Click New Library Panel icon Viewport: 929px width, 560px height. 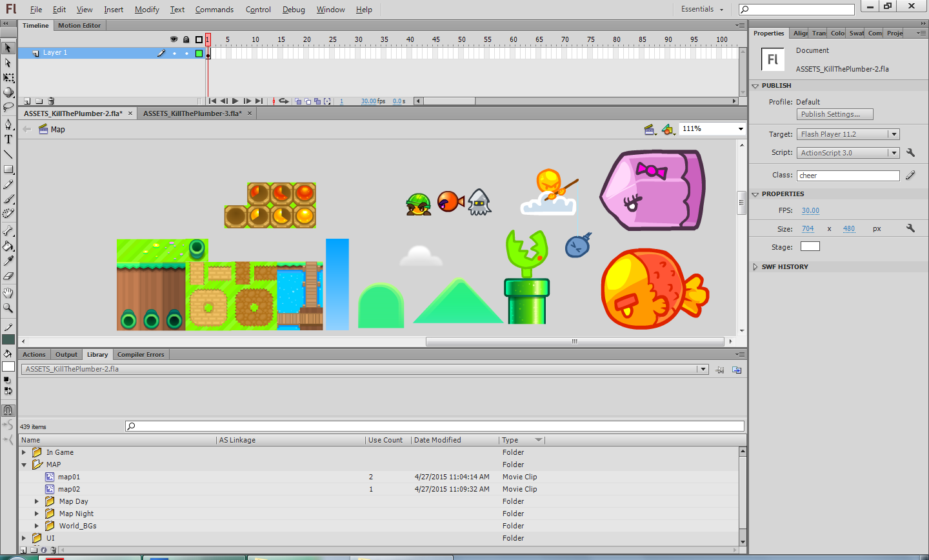pyautogui.click(x=737, y=370)
